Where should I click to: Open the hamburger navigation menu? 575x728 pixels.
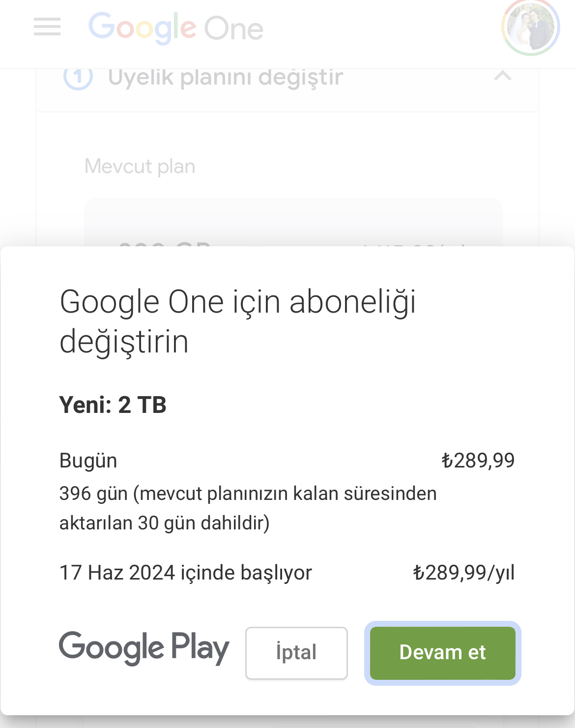tap(47, 27)
